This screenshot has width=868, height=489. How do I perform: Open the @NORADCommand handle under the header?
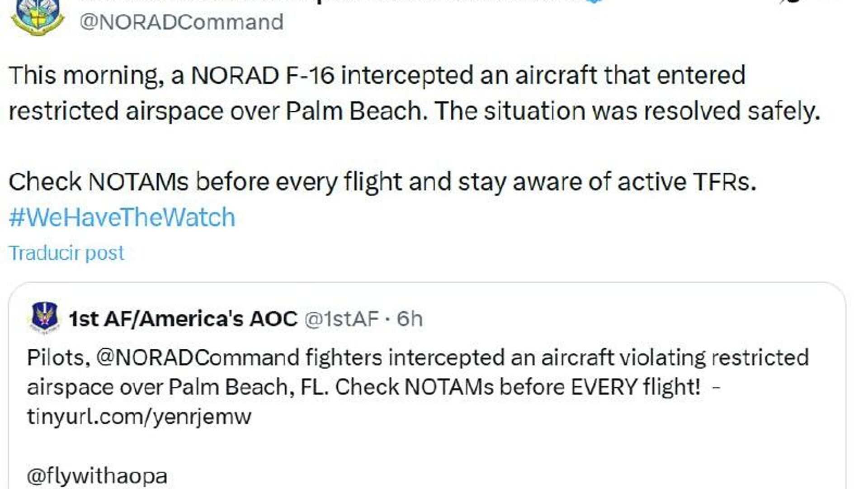181,22
